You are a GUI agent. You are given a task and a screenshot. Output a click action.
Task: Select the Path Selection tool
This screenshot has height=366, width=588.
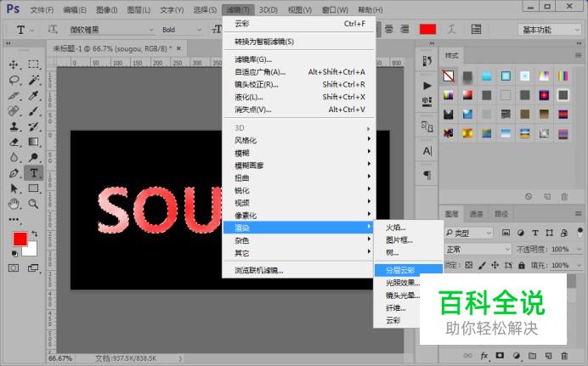click(x=14, y=189)
